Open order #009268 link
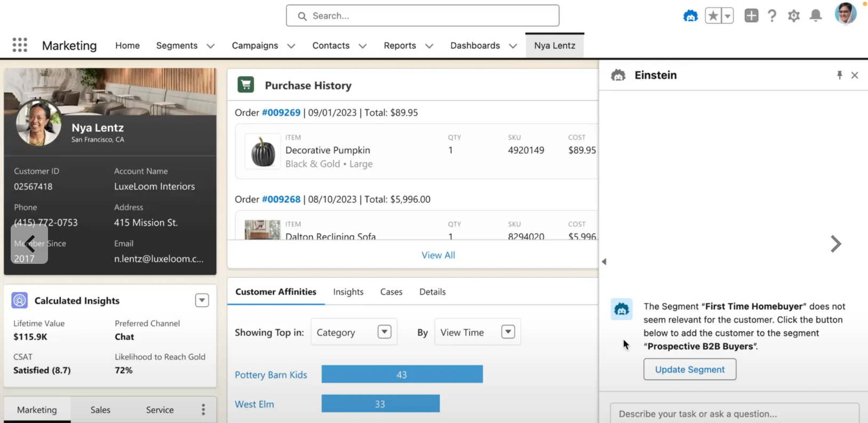This screenshot has width=868, height=423. coord(281,199)
